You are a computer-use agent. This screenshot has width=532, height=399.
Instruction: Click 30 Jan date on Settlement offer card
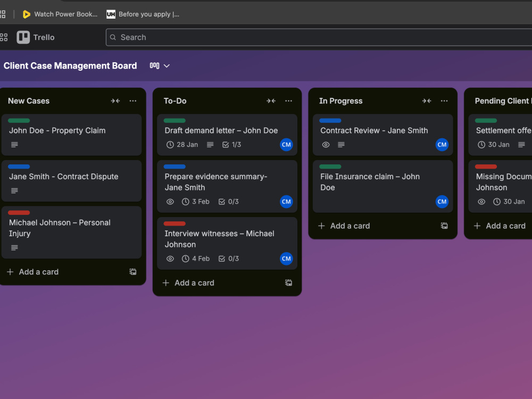(494, 145)
